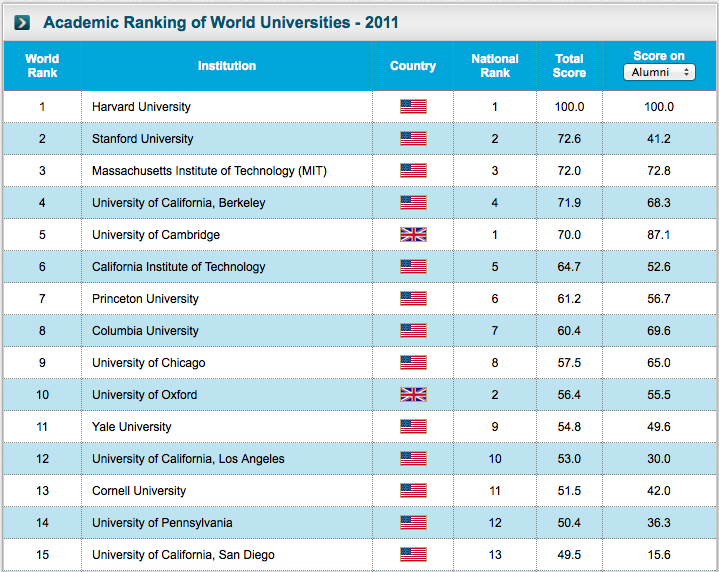The height and width of the screenshot is (572, 719).
Task: Open the Harvard University link
Action: coord(141,107)
